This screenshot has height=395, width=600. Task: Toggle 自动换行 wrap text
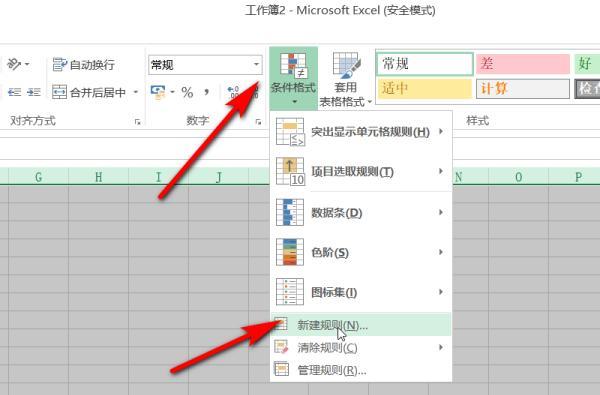(84, 65)
